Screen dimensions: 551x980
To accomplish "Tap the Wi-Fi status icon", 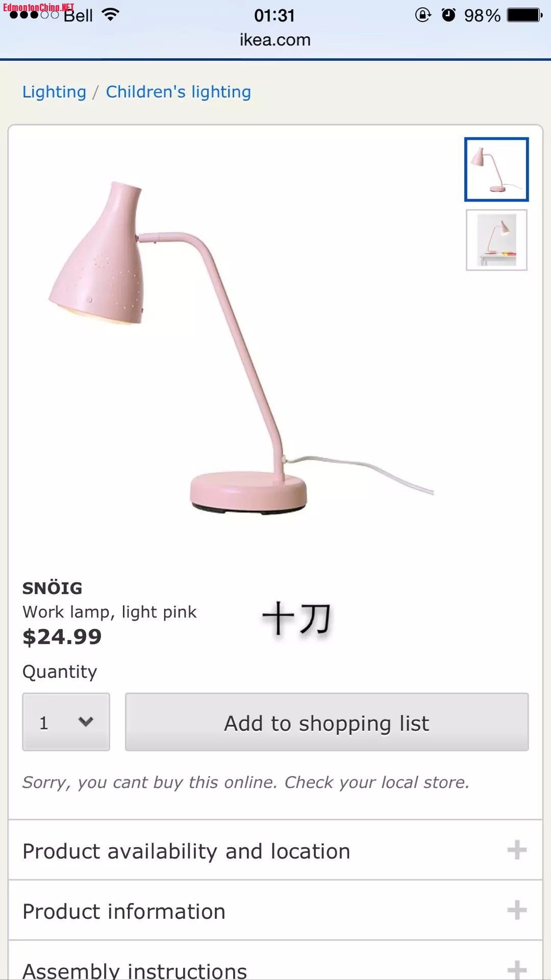I will tap(110, 14).
